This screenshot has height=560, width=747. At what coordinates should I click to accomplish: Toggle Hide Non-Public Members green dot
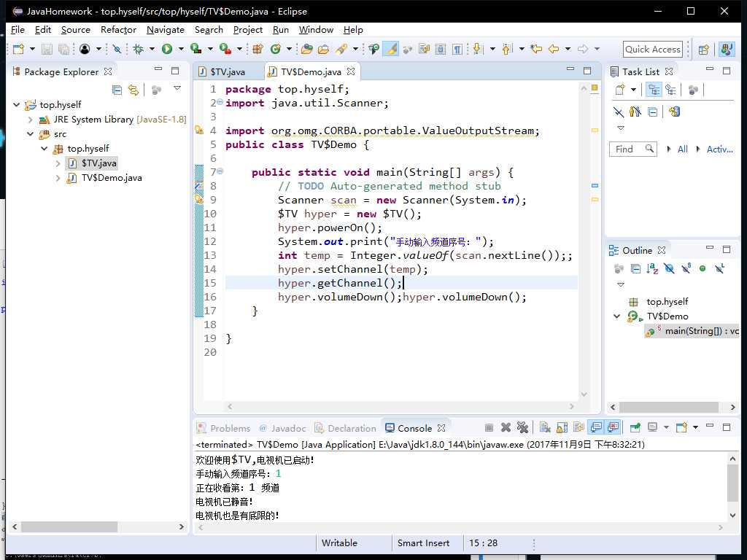(x=703, y=269)
